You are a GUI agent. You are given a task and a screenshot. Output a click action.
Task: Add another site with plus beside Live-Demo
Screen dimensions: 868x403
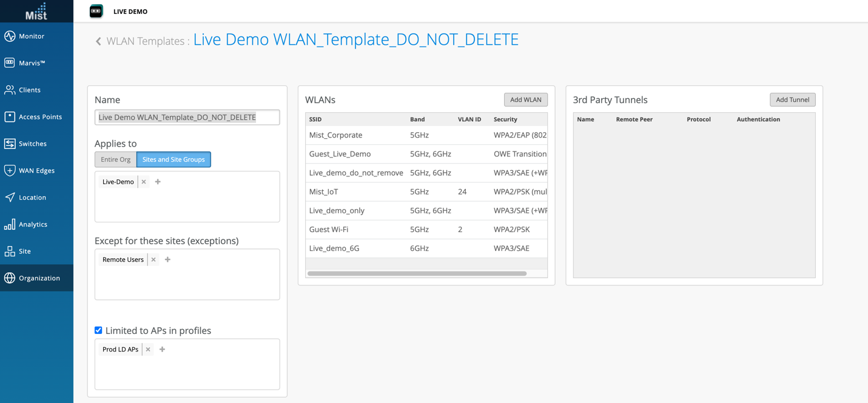click(158, 182)
